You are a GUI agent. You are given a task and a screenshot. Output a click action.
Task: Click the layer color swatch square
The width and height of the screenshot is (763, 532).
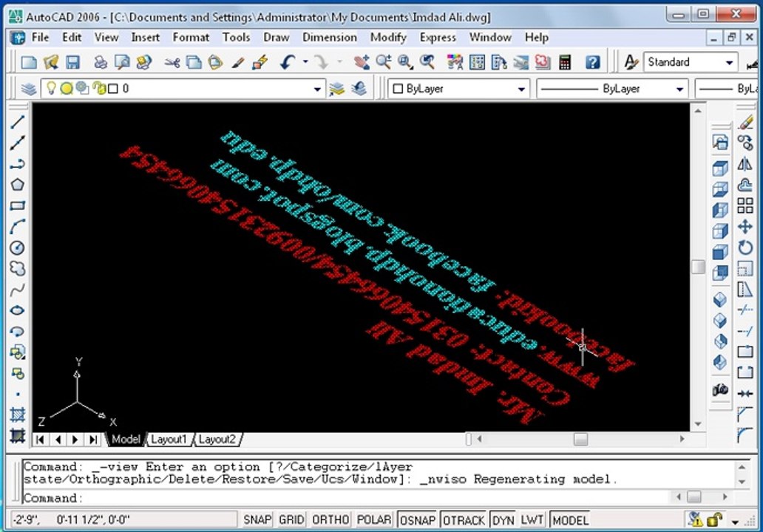point(113,89)
